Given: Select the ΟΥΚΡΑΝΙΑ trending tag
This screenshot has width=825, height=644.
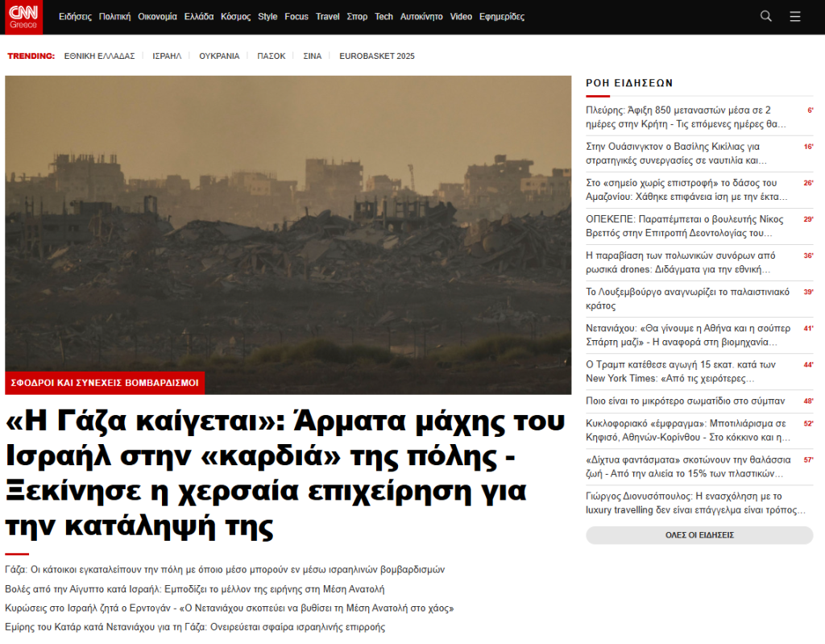Looking at the screenshot, I should pos(219,56).
